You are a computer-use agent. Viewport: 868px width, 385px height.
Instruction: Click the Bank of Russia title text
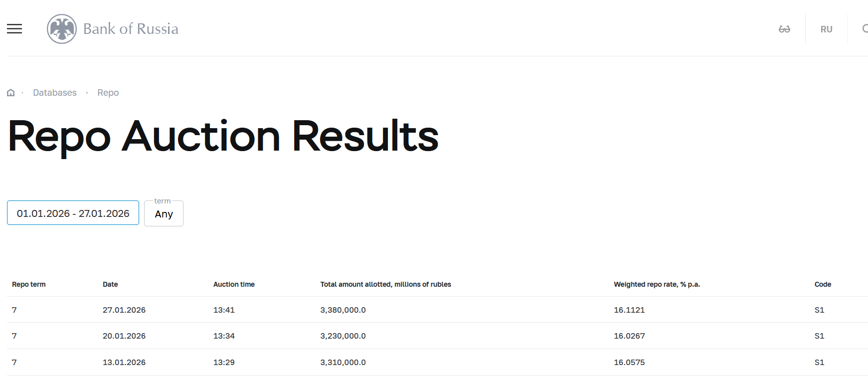point(131,29)
